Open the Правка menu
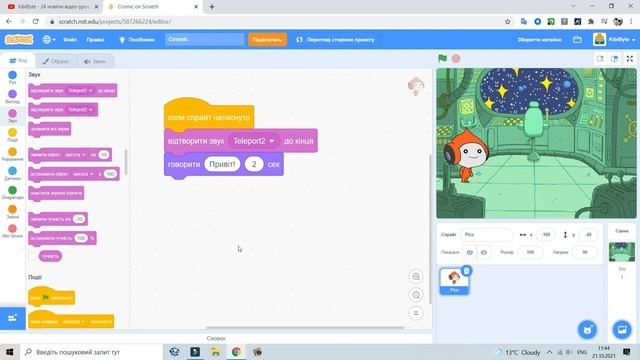 [x=95, y=40]
